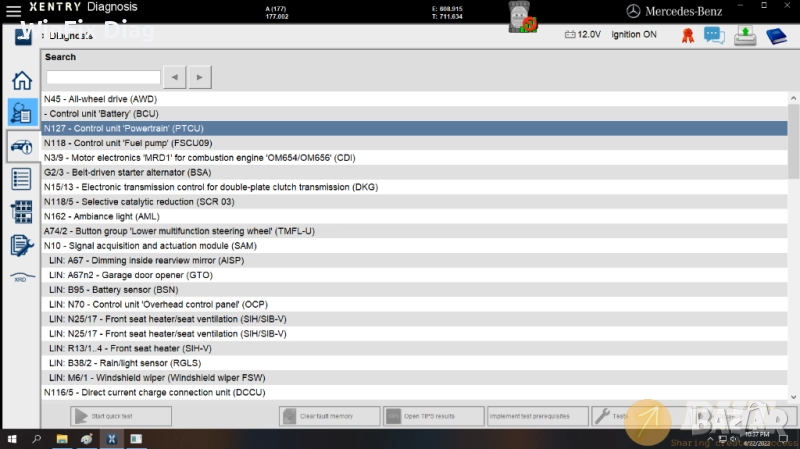
Task: Click the search next arrow button
Action: pyautogui.click(x=200, y=77)
